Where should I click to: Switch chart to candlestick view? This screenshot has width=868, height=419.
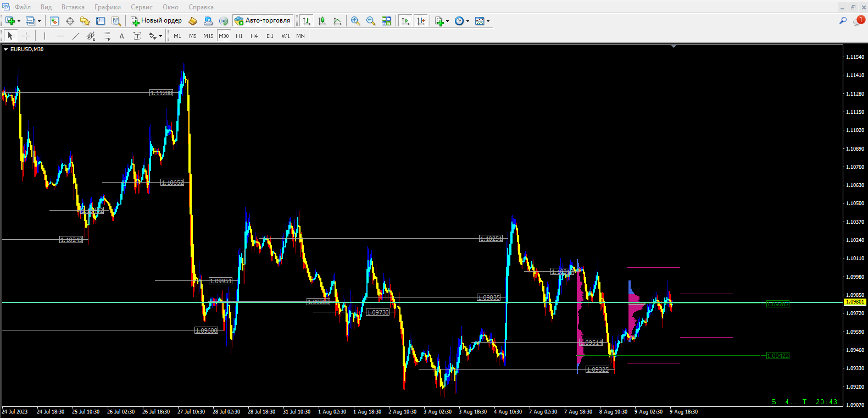point(322,21)
